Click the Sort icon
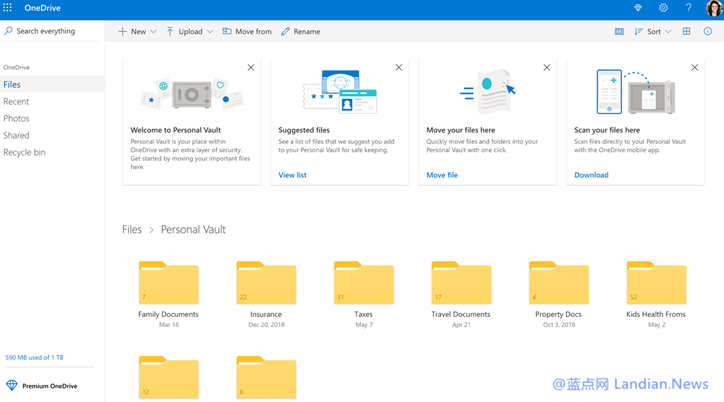The image size is (724, 402). 639,31
